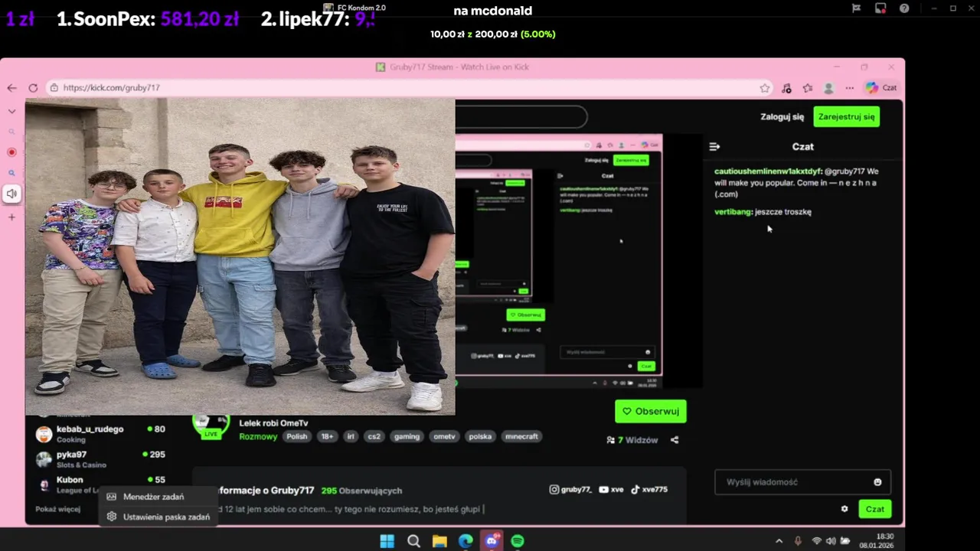Click the site lock icon in address bar
The image size is (980, 551).
point(54,88)
